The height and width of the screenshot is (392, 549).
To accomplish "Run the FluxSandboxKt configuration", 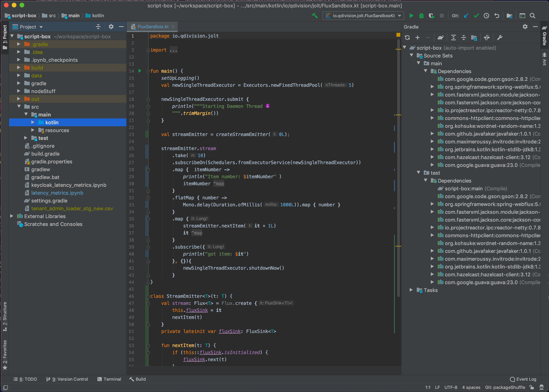I will click(x=411, y=16).
